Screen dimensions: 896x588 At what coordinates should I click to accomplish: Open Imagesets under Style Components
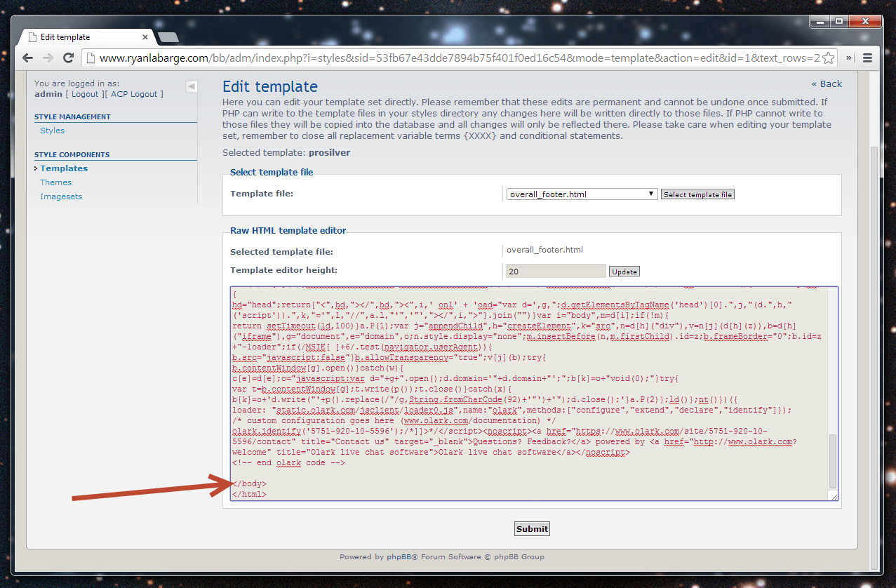click(61, 196)
